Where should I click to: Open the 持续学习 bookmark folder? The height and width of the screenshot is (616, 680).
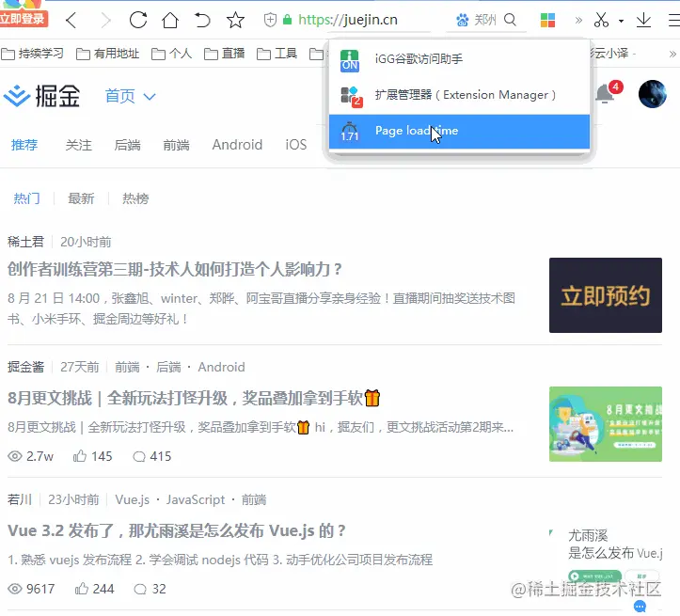(x=33, y=54)
